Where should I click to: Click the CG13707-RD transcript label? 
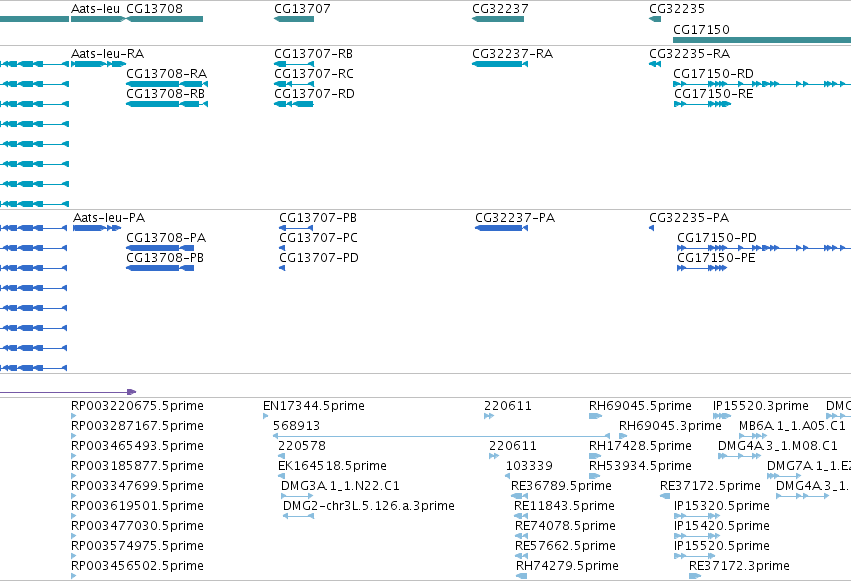click(x=314, y=94)
